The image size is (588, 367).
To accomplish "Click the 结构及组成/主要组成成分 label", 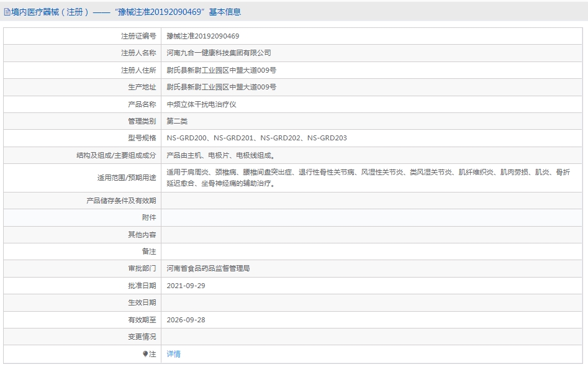I will (x=116, y=155).
